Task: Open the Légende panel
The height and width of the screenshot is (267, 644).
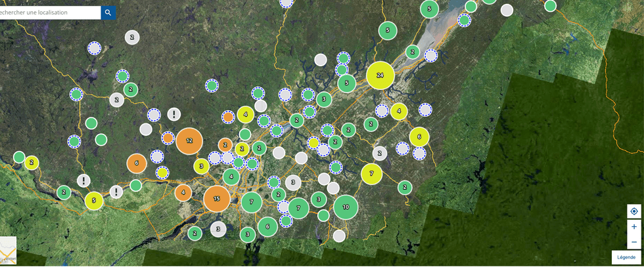Action: point(626,257)
